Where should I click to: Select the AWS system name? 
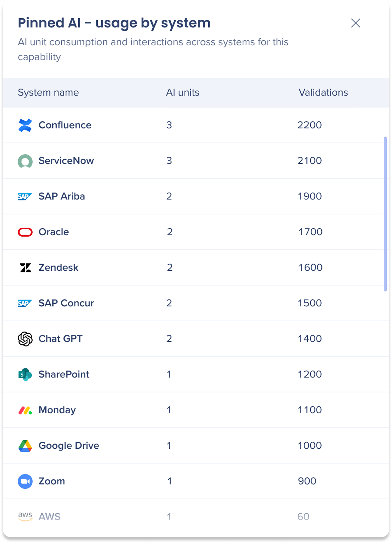(49, 517)
